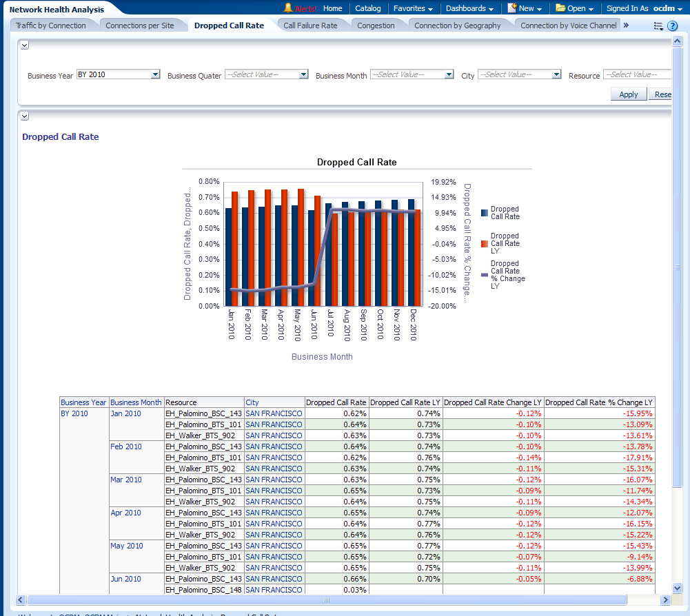This screenshot has height=616, width=690.
Task: Click the Open folder icon
Action: tap(560, 8)
